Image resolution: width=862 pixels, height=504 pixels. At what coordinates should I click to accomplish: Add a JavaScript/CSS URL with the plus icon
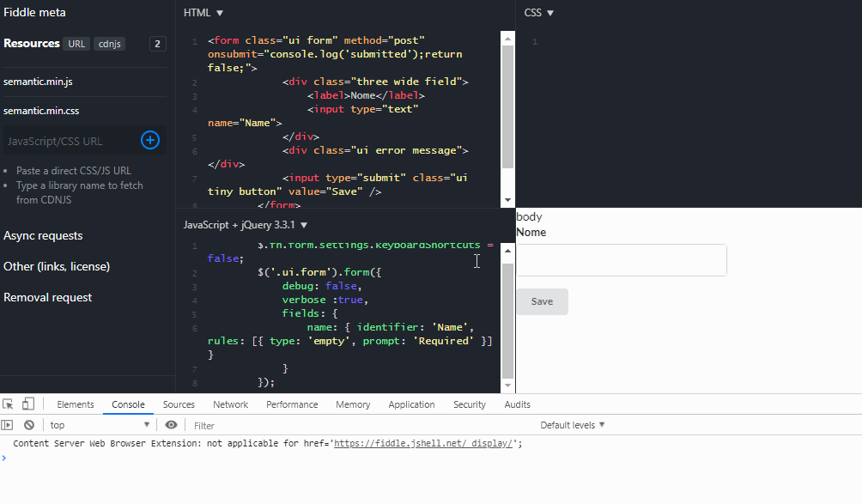(x=149, y=139)
